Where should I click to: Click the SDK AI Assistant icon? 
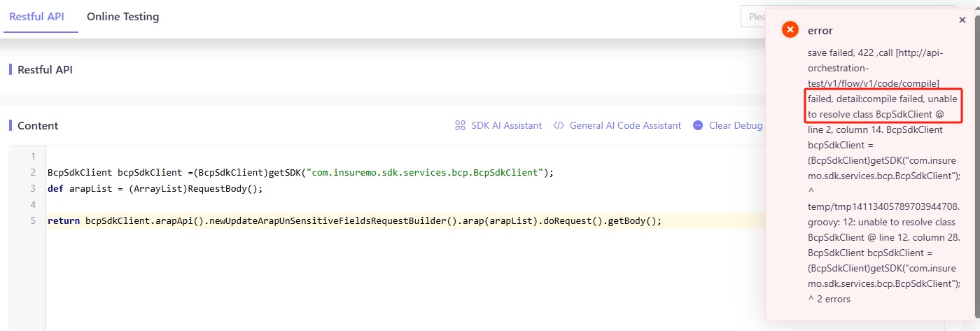461,125
